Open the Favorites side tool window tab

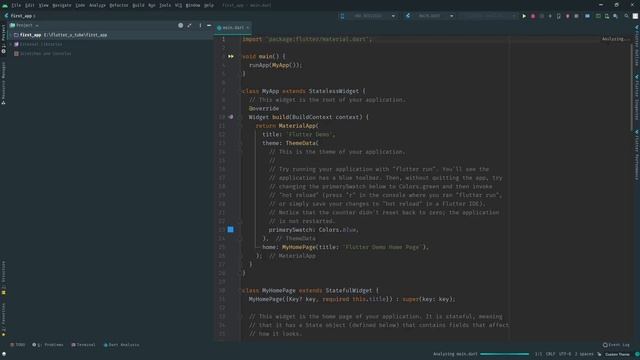4,319
